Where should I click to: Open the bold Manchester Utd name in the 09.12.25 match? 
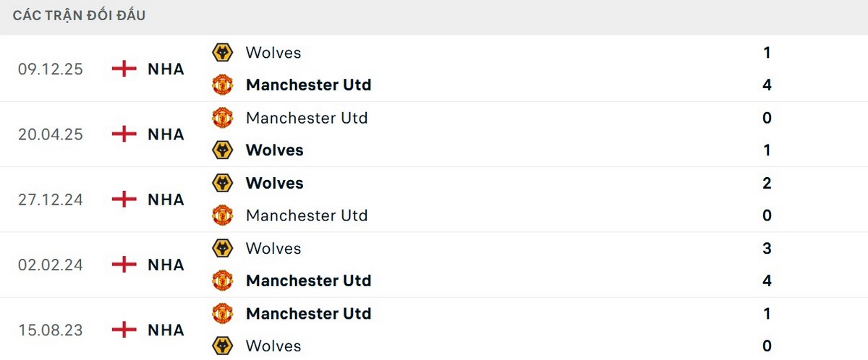(x=308, y=85)
